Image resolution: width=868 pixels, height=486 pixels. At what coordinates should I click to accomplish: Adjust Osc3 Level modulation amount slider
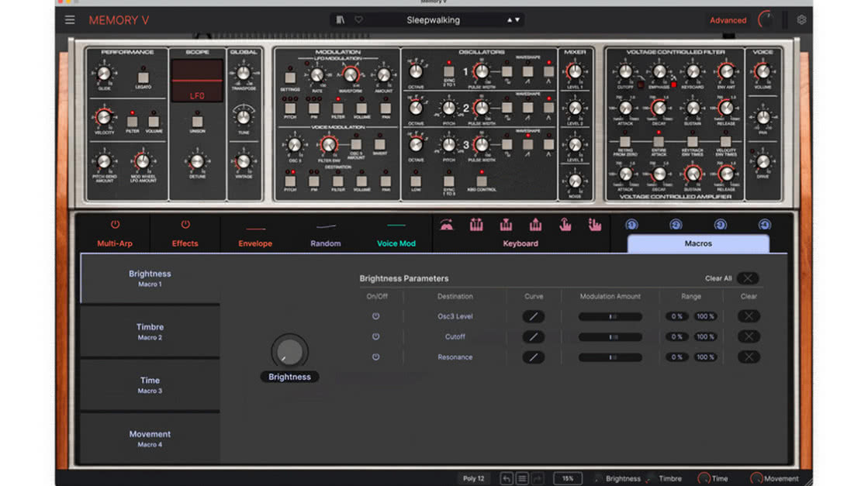(610, 317)
